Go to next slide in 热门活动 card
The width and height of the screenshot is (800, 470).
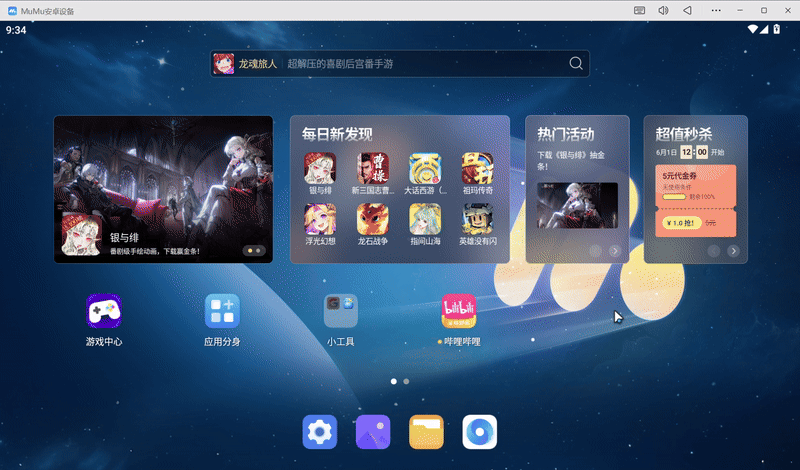click(614, 251)
